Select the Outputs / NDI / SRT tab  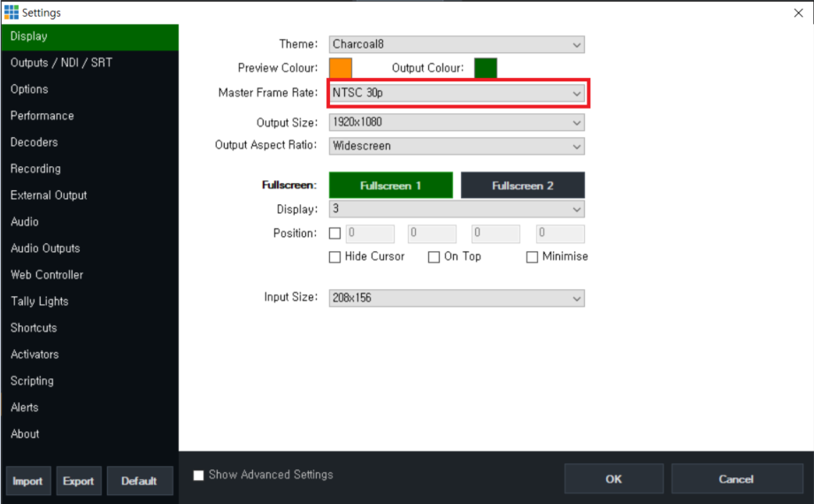click(x=61, y=63)
